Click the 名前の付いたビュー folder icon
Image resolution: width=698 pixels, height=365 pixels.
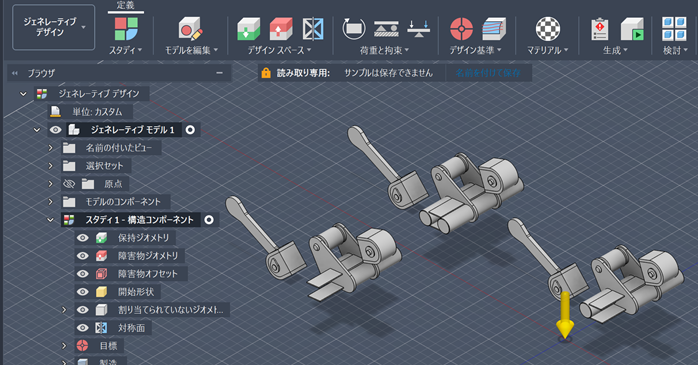(x=69, y=148)
